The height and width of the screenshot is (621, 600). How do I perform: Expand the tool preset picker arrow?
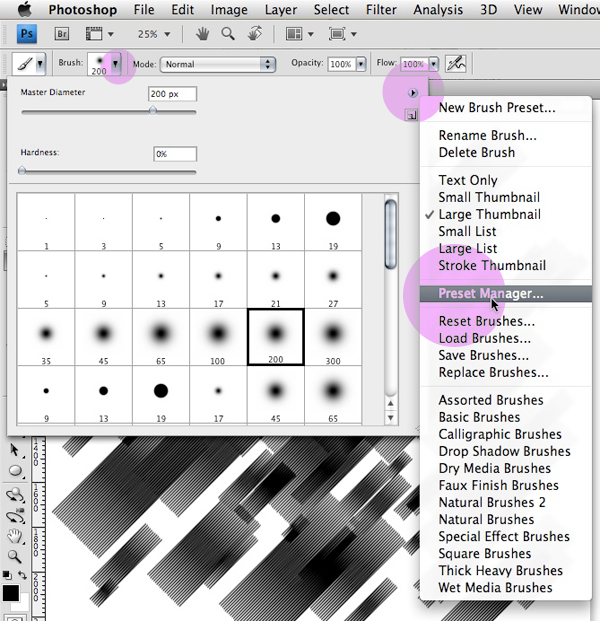point(40,63)
